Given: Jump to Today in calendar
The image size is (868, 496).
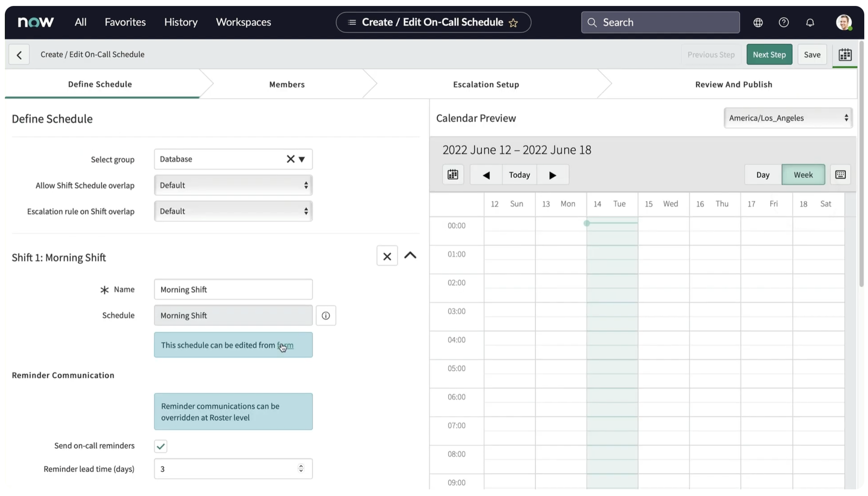Looking at the screenshot, I should (520, 175).
